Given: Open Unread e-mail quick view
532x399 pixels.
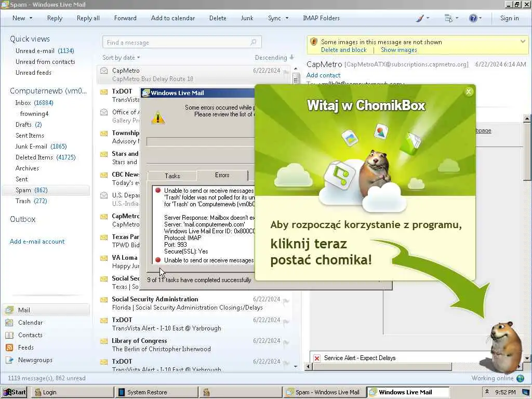Looking at the screenshot, I should click(x=45, y=51).
